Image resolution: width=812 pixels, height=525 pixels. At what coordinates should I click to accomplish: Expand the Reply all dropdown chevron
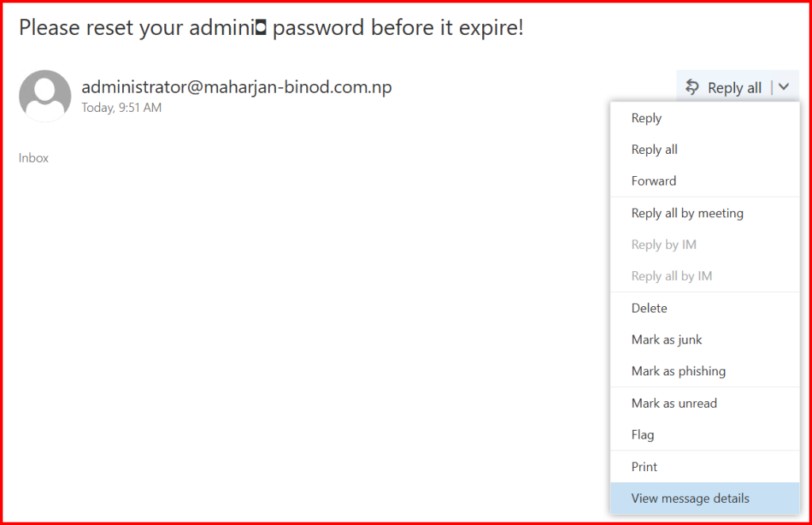click(x=784, y=87)
